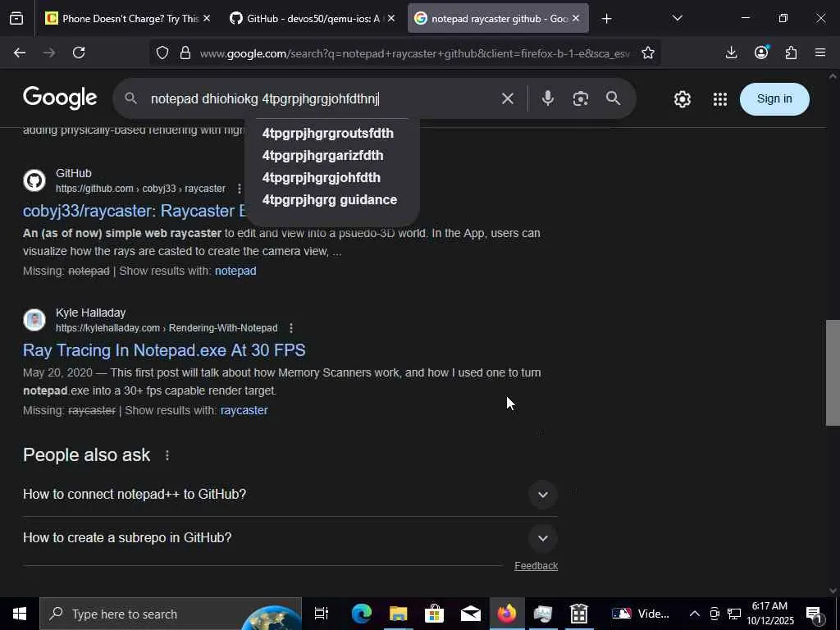This screenshot has height=630, width=840.
Task: Launch Microsoft Edge from taskbar
Action: pos(362,614)
